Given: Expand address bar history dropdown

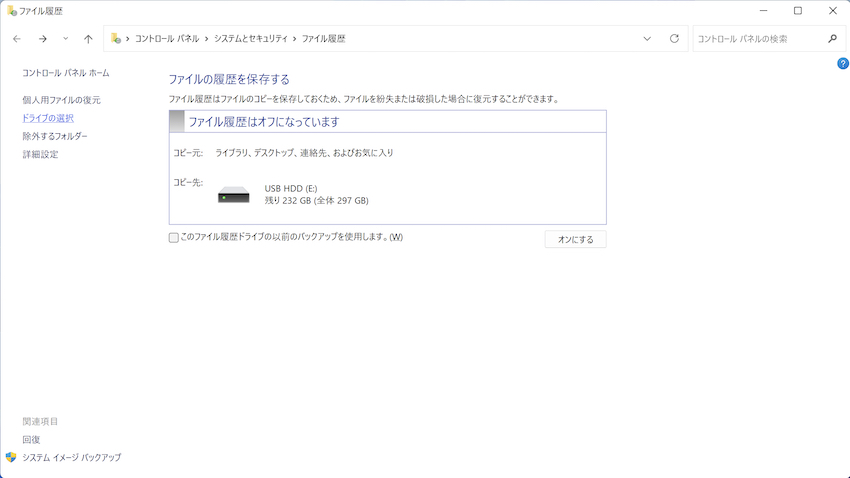Looking at the screenshot, I should (x=647, y=39).
